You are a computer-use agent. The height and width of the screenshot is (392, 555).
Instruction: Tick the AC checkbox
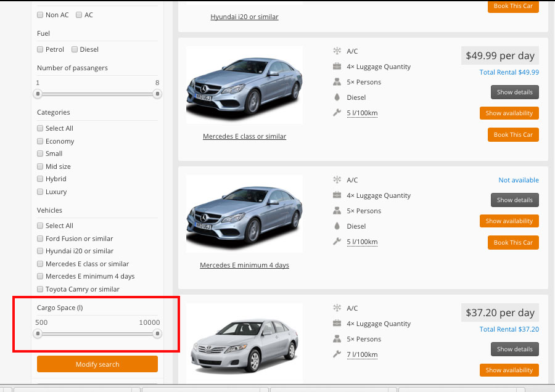[79, 15]
